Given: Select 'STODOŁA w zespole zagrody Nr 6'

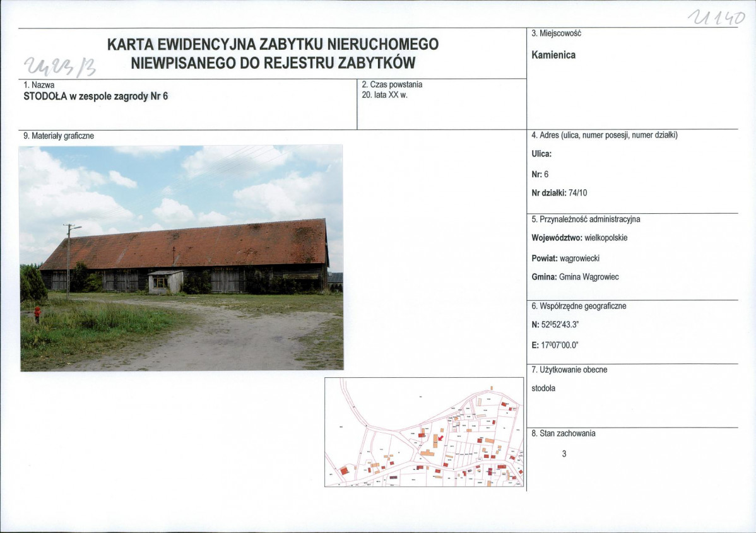Looking at the screenshot, I should coord(95,96).
